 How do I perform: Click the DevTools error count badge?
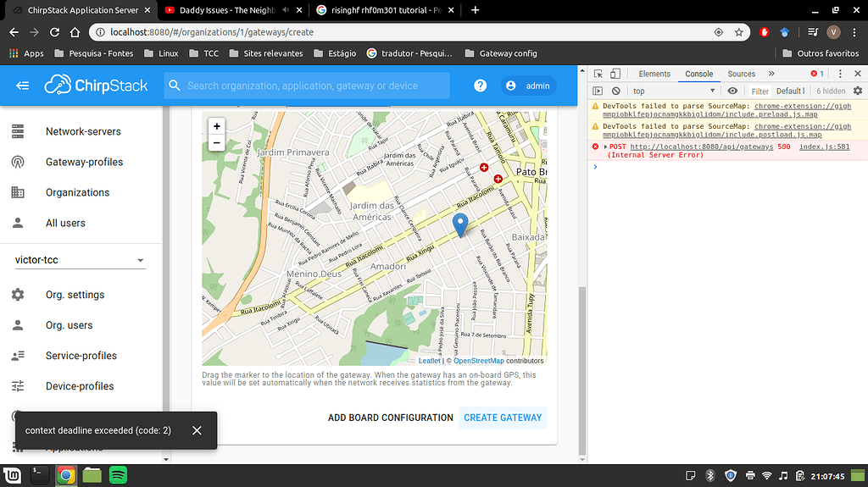817,74
